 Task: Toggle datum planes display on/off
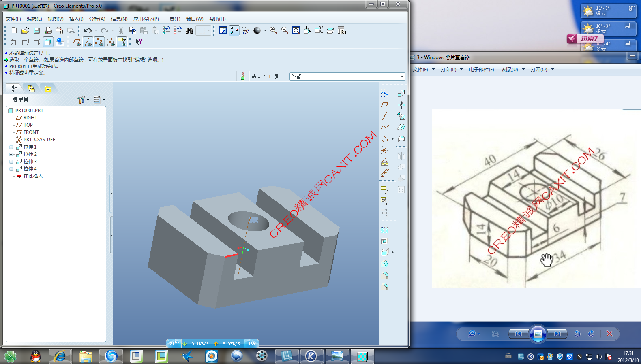(x=76, y=42)
